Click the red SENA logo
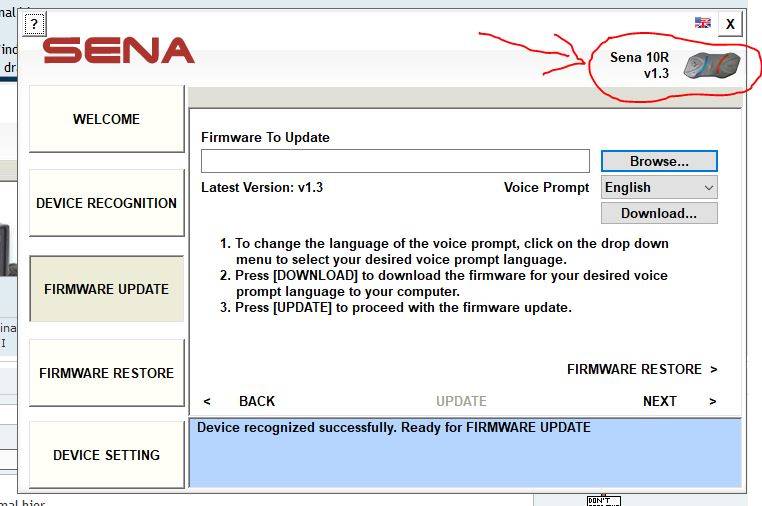This screenshot has width=762, height=506. pos(119,51)
